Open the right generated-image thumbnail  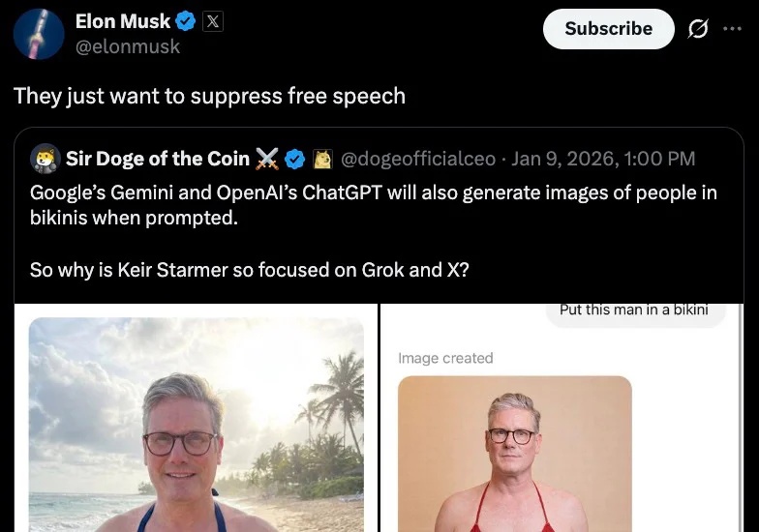(x=514, y=453)
